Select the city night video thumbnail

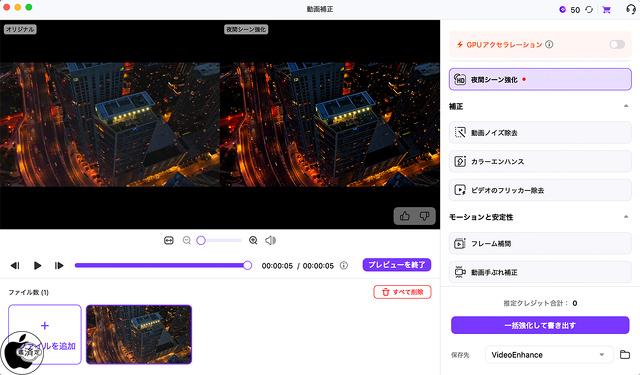tap(139, 334)
